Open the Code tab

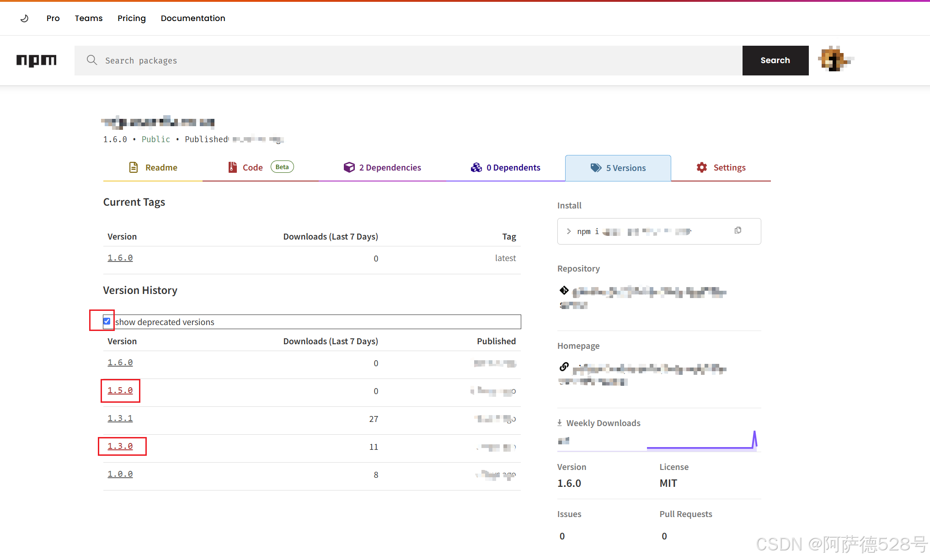[261, 168]
